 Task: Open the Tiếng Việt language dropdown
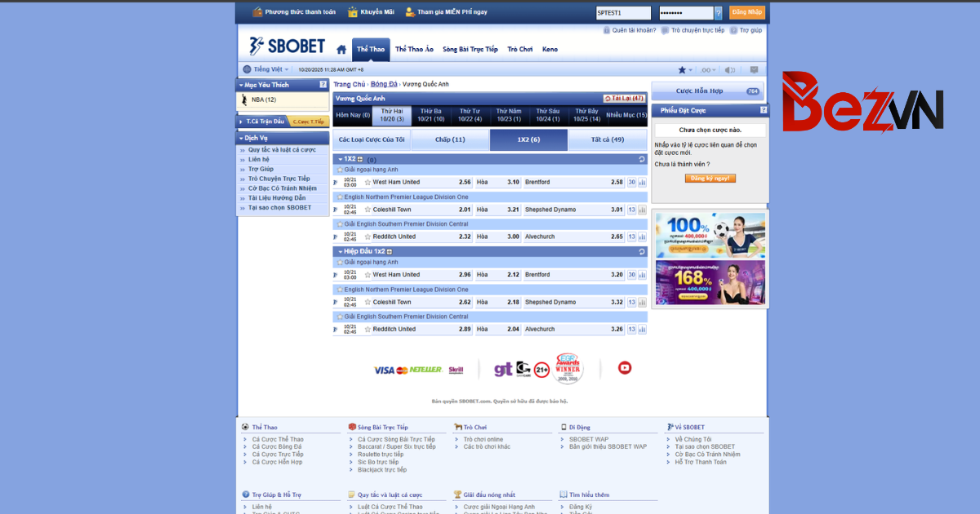pyautogui.click(x=266, y=70)
